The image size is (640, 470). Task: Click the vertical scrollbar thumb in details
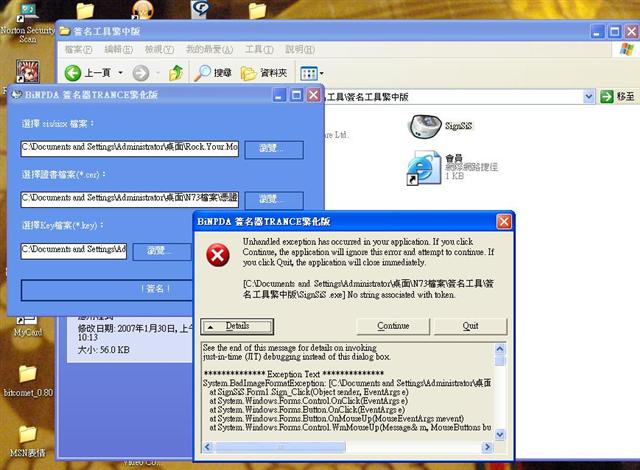pos(500,361)
